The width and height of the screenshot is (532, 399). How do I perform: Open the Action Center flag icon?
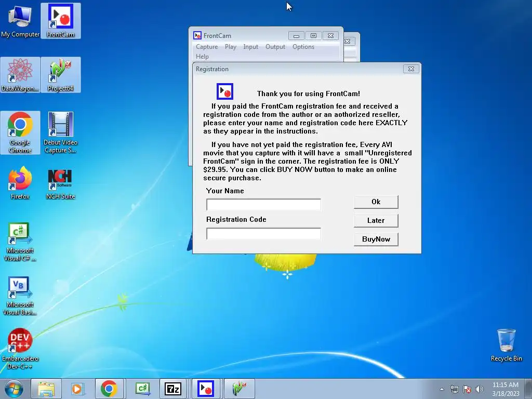(467, 389)
